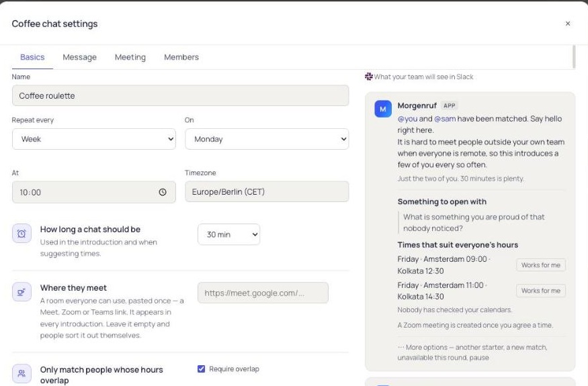The image size is (588, 386).
Task: Click the Morgenruf app name in preview
Action: click(x=417, y=105)
